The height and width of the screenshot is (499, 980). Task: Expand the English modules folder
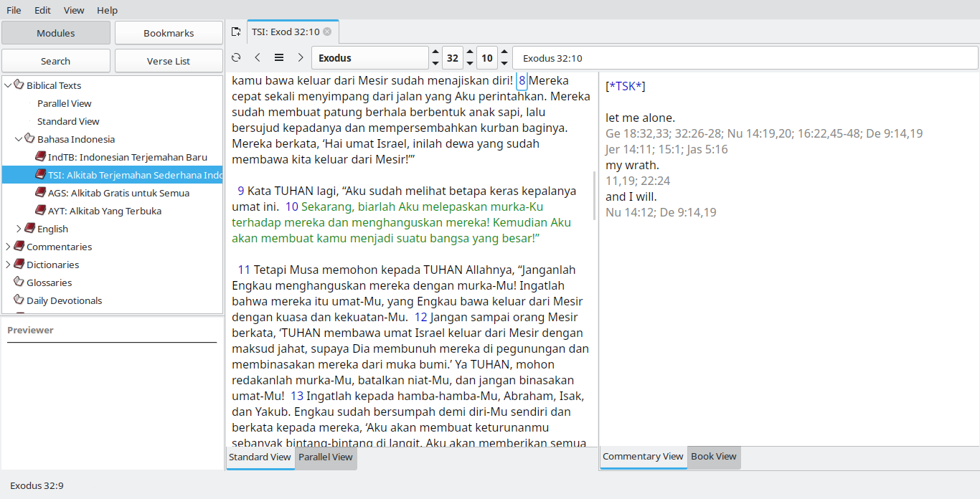pyautogui.click(x=19, y=229)
